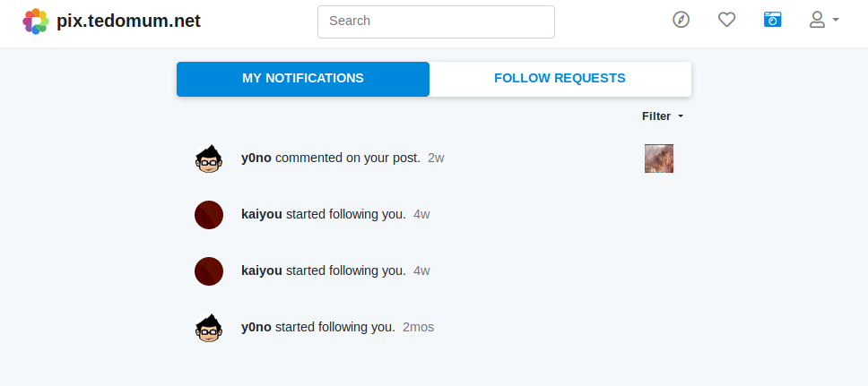Click y0no's avatar on the comment notification
The width and height of the screenshot is (868, 386).
(x=209, y=159)
